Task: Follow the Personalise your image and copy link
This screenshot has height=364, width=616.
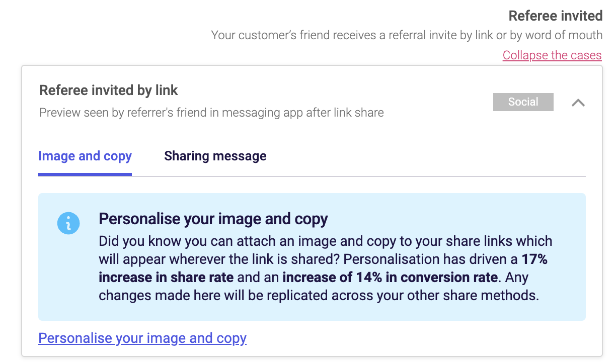Action: click(142, 338)
